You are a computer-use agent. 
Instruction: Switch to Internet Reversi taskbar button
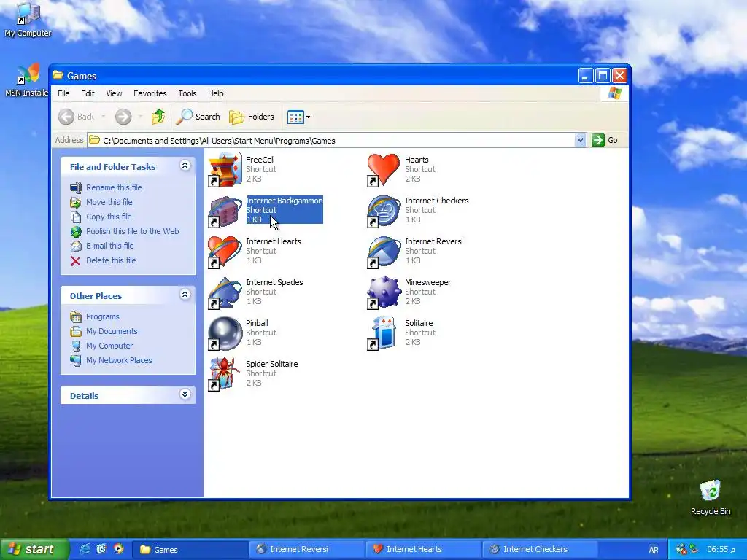306,549
